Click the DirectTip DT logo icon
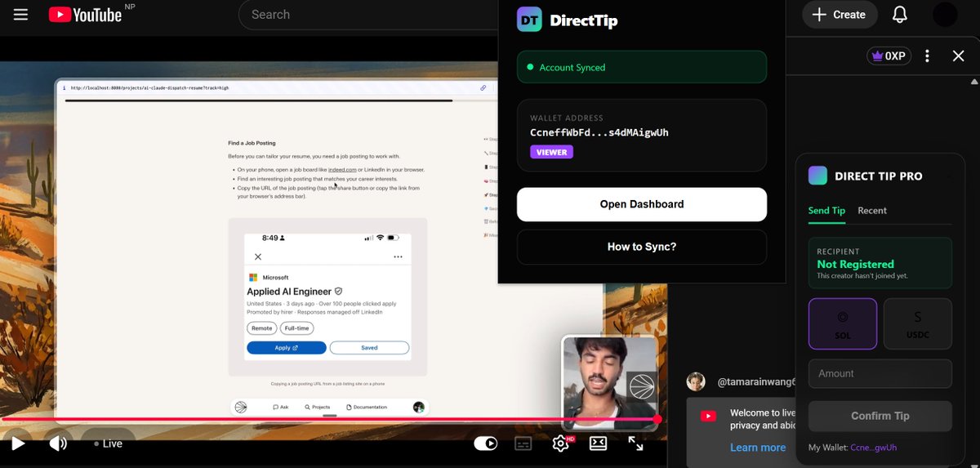Screen dimensions: 980x468 pyautogui.click(x=529, y=20)
